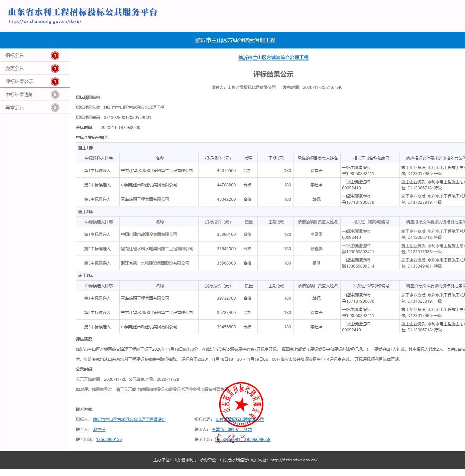Screen dimensions: 465x476
Task: Open the 临沂市兰山区方城河综合治理工程建设处 tenderer link
Action: pyautogui.click(x=129, y=420)
